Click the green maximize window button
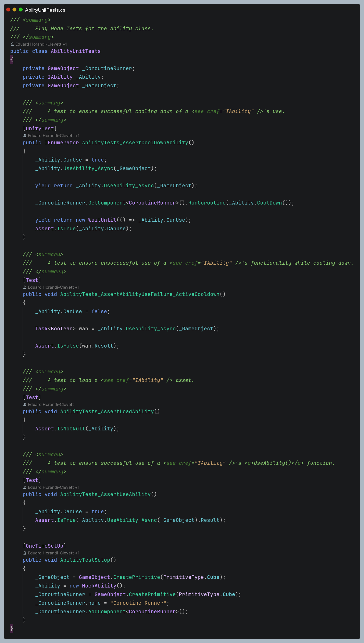The width and height of the screenshot is (364, 643). (21, 10)
